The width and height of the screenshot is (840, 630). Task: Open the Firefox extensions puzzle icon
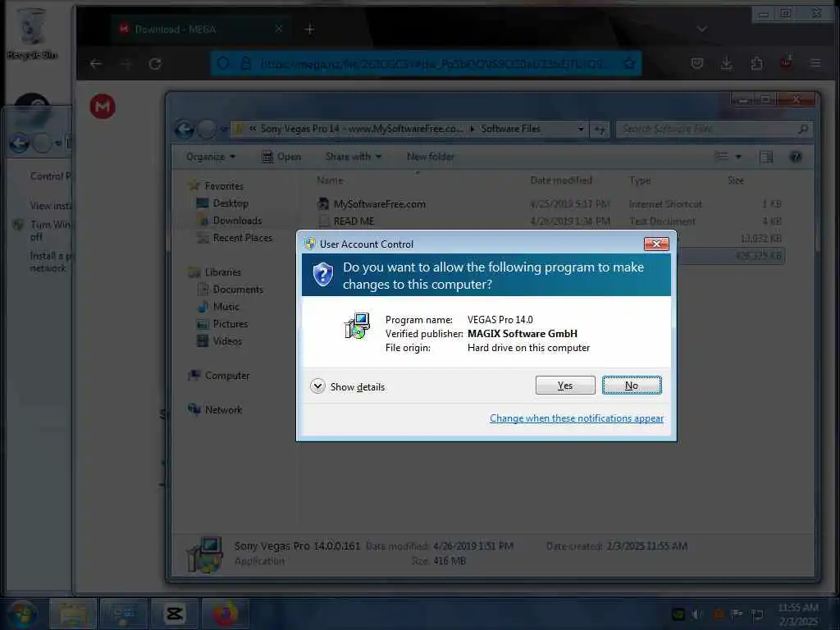(x=756, y=64)
